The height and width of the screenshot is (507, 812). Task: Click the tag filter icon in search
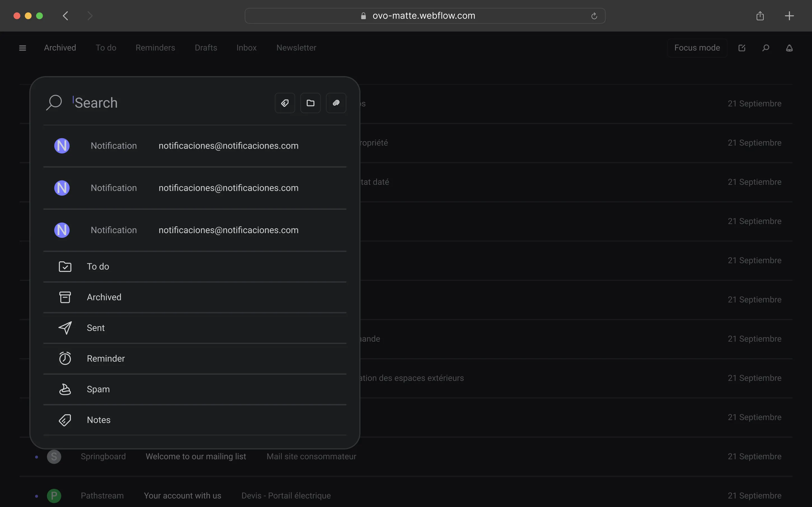pyautogui.click(x=285, y=103)
